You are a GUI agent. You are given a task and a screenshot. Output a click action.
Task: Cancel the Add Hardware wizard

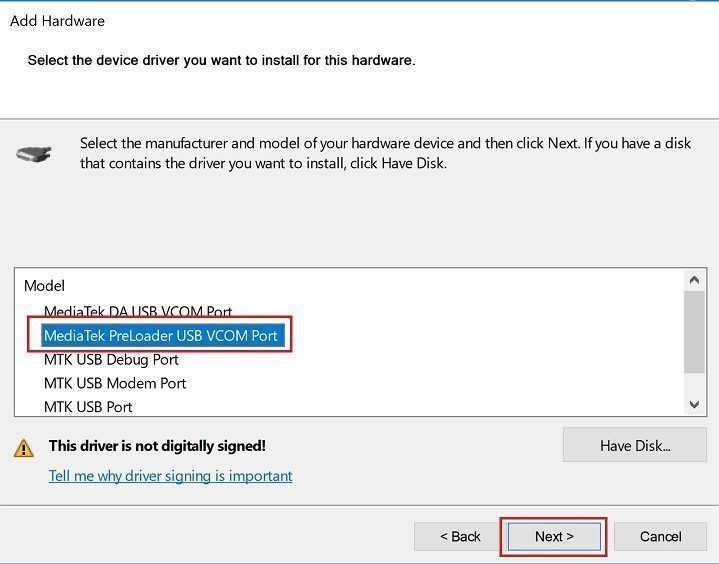pyautogui.click(x=660, y=536)
